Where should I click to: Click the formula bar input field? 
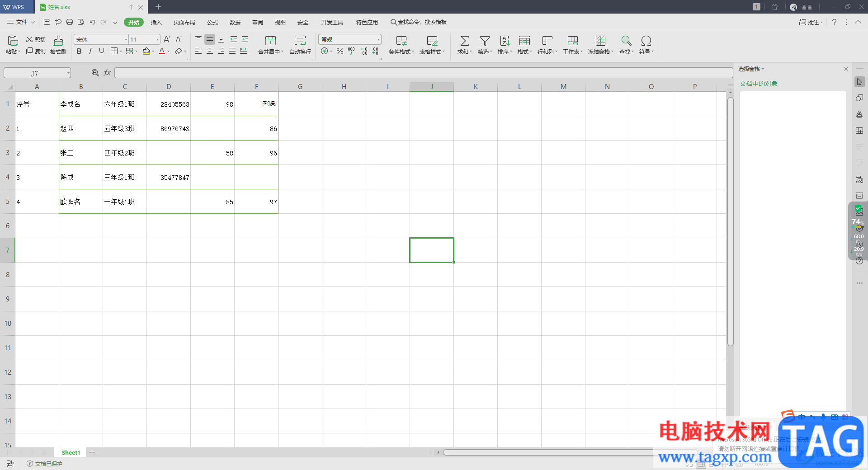[424, 73]
